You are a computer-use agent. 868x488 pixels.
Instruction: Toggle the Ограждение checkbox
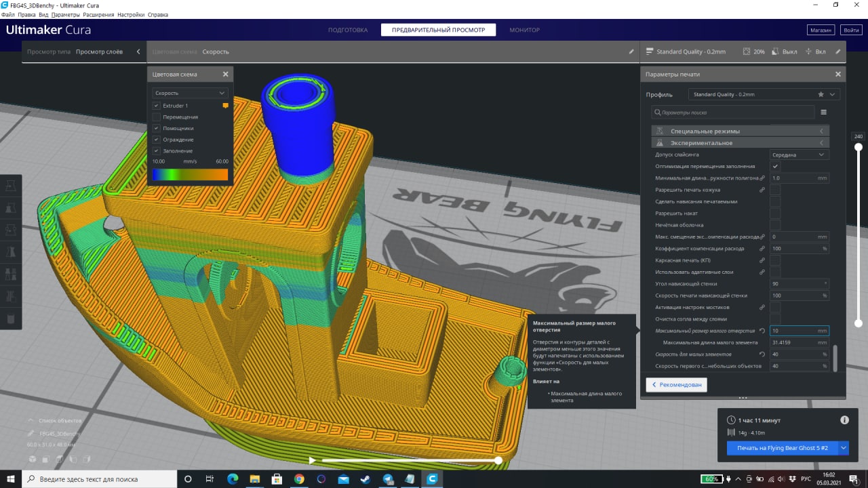(x=156, y=140)
